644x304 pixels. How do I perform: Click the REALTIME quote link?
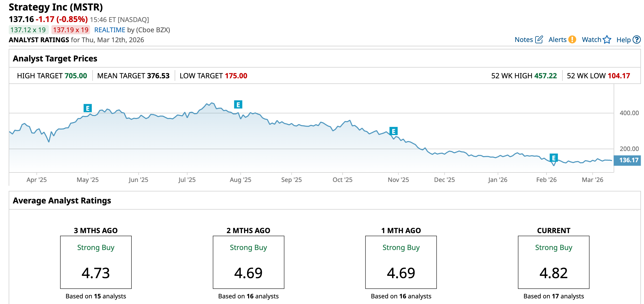110,30
